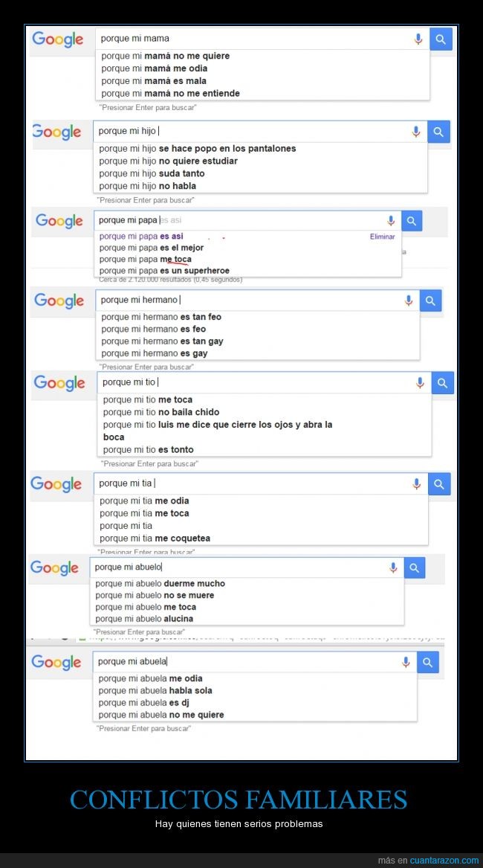Choose suggestion 'porque mi papa es un superheroe'

click(x=164, y=271)
